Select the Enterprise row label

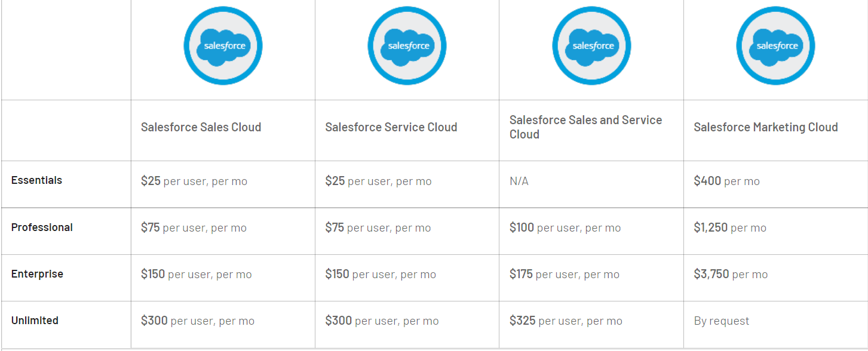37,274
